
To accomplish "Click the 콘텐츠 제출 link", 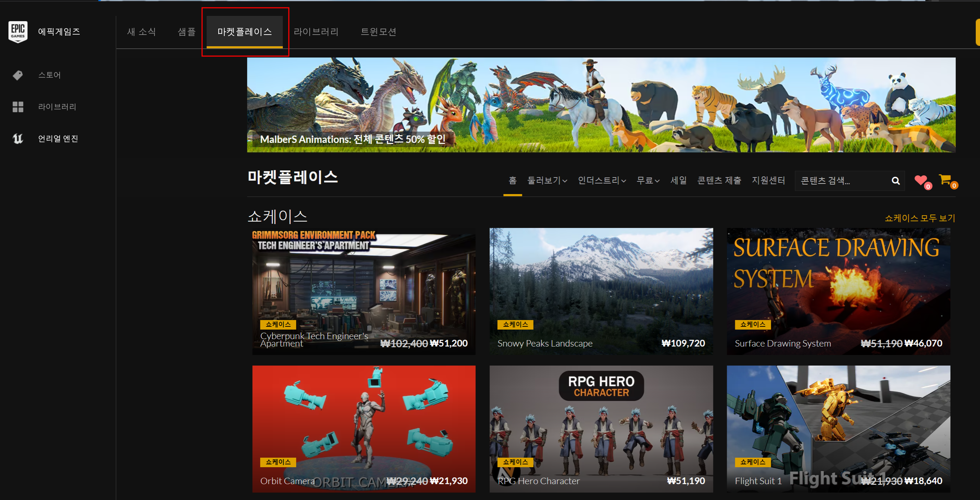I will [x=719, y=181].
